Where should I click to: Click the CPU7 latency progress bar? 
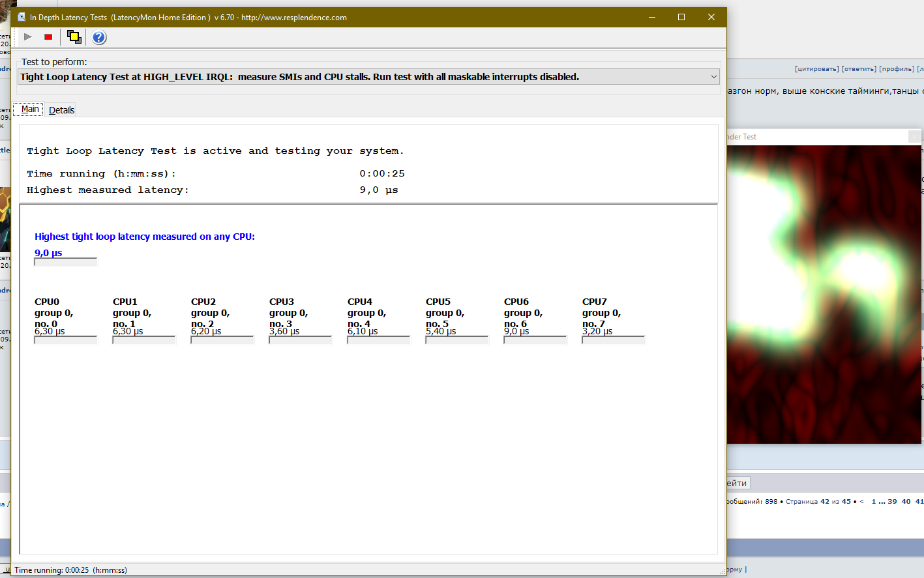(x=614, y=340)
